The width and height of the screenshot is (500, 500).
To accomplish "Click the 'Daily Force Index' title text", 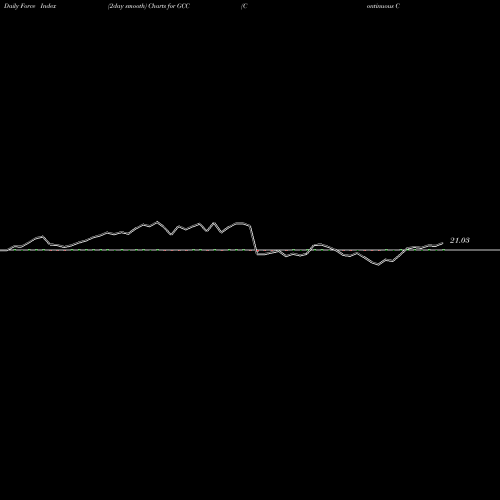I will [x=30, y=6].
